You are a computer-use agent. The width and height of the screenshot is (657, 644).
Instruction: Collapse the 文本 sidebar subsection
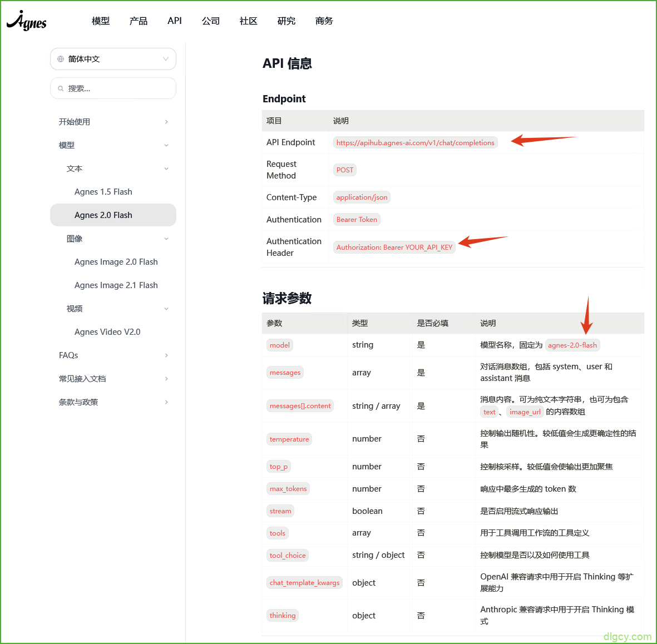coord(113,169)
